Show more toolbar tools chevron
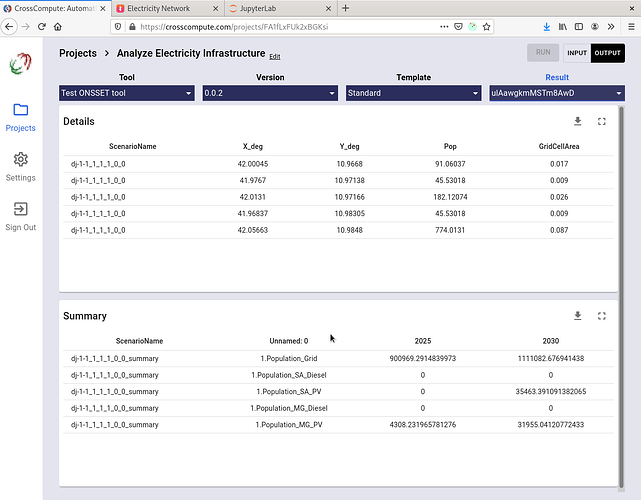Viewport: 641px width, 500px height. (x=611, y=27)
